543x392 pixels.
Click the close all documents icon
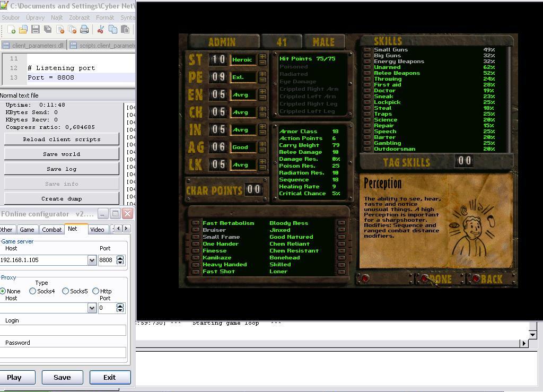(x=72, y=30)
